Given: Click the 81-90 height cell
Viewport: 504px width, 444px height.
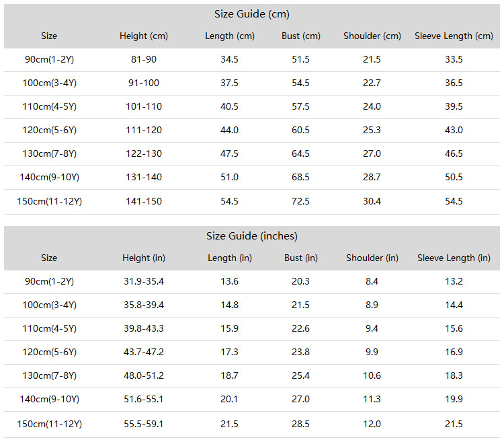Looking at the screenshot, I should pos(144,59).
